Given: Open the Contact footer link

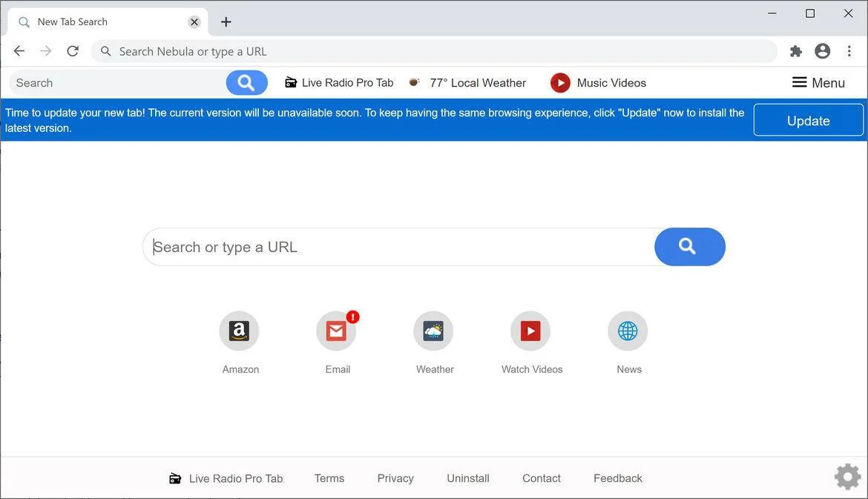Looking at the screenshot, I should pos(542,478).
